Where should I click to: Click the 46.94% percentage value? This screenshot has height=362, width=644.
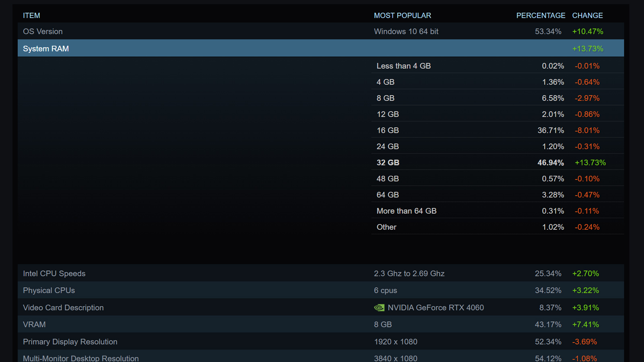[x=551, y=162]
